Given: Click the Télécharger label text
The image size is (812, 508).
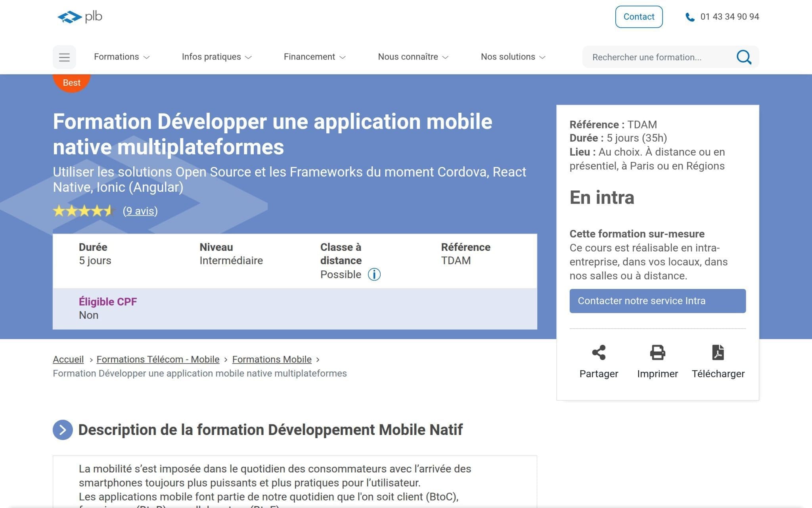Looking at the screenshot, I should pyautogui.click(x=718, y=374).
